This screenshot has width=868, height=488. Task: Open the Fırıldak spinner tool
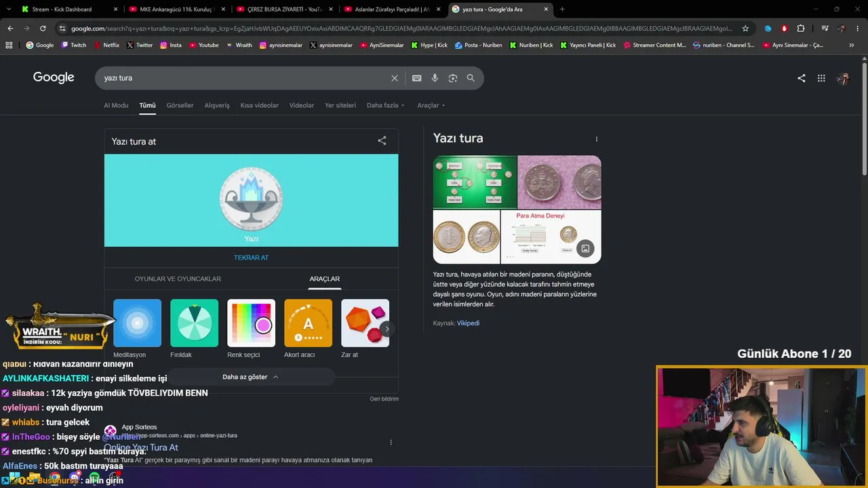click(194, 329)
